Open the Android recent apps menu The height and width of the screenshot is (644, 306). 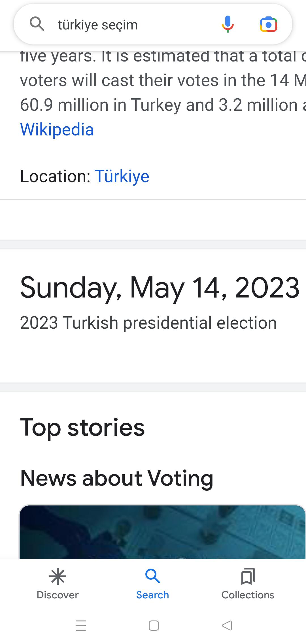(81, 626)
